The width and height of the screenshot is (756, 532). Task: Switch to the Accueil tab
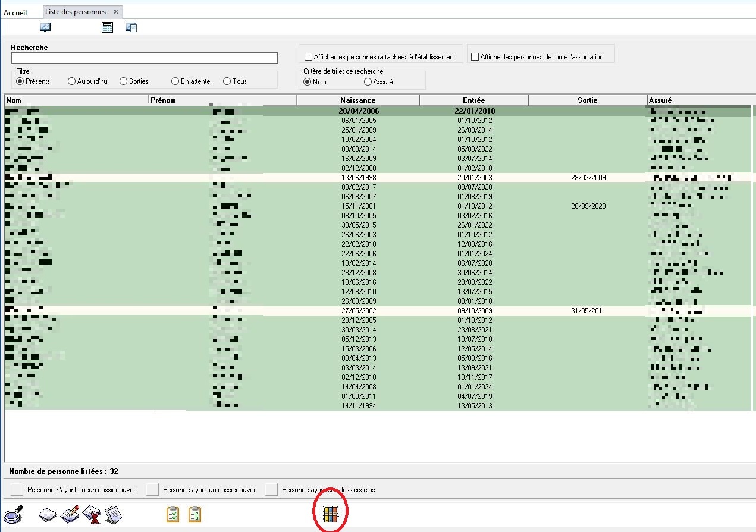pos(15,12)
